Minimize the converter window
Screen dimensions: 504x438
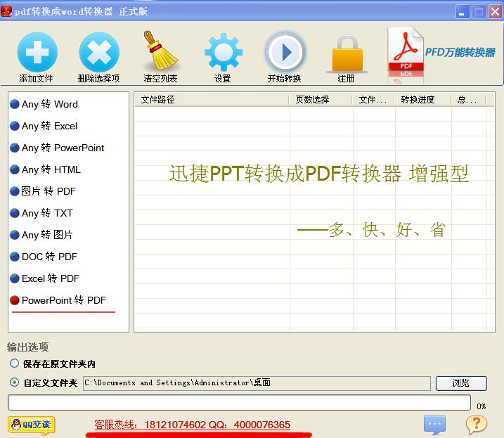463,12
